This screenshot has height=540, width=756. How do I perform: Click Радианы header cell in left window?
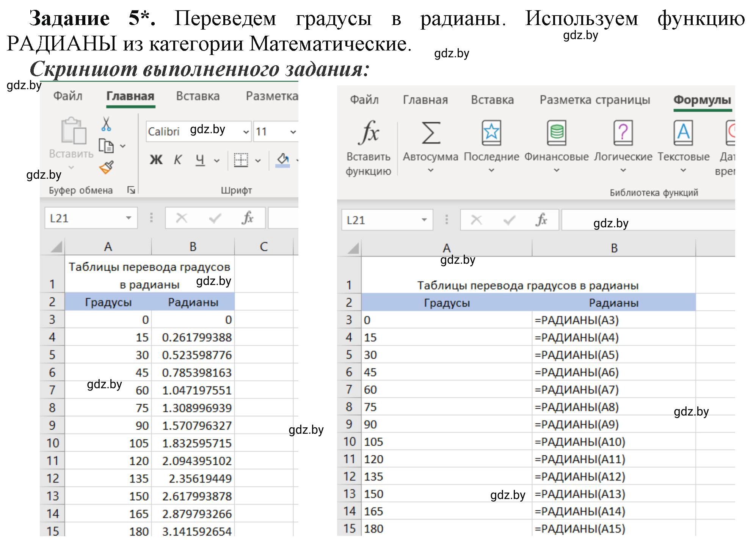click(x=193, y=302)
